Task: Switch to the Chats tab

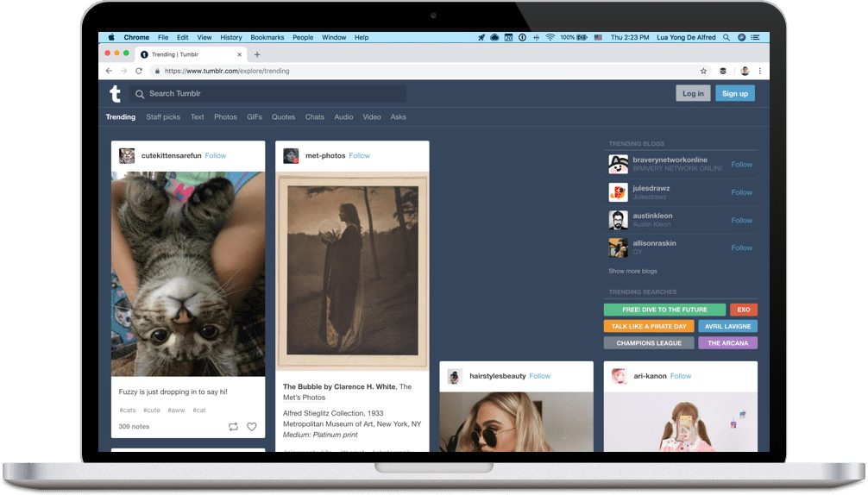Action: click(x=314, y=117)
